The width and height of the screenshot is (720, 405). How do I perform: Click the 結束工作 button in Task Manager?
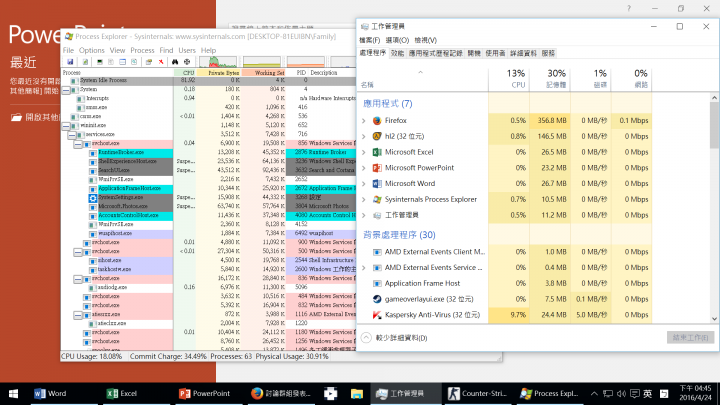[690, 338]
